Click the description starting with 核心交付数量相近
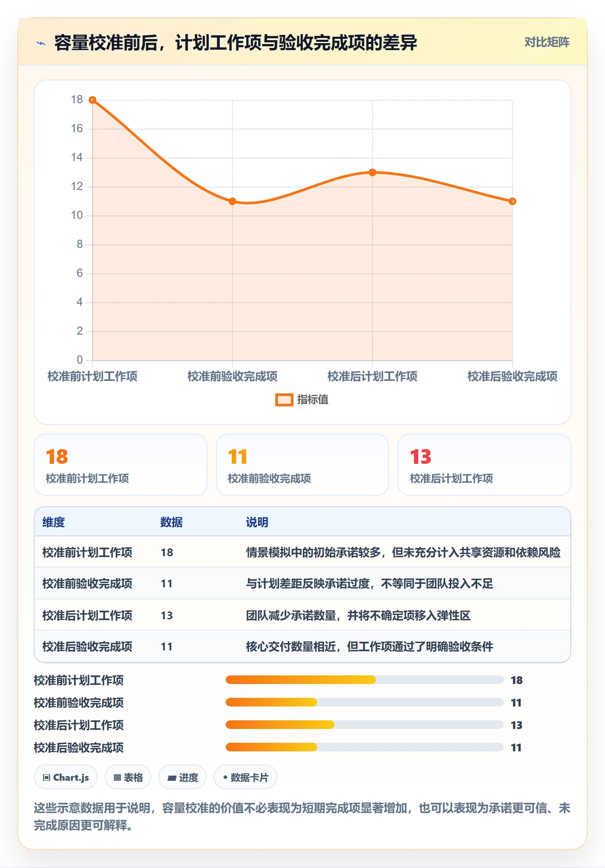605x868 pixels. (369, 646)
